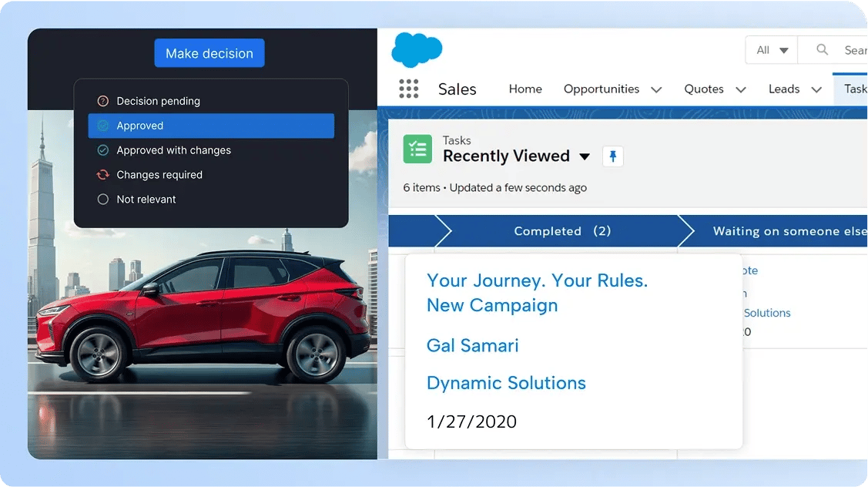The image size is (868, 487).
Task: Click the Salesforce cloud logo
Action: [417, 49]
